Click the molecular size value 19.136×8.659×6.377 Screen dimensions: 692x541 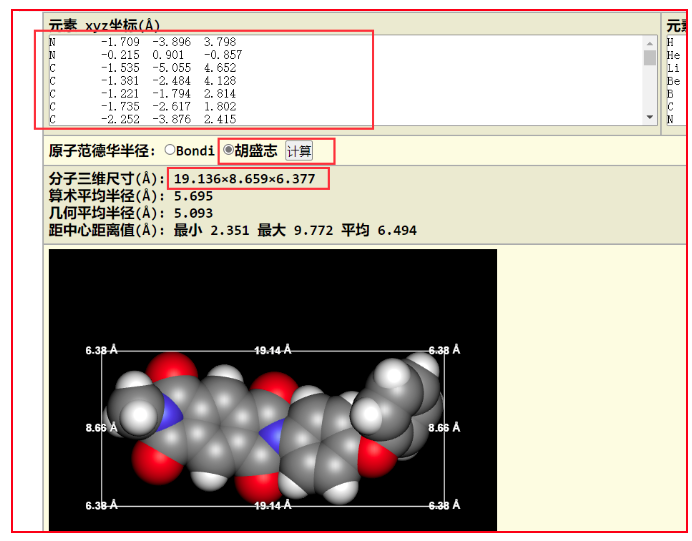(x=244, y=179)
